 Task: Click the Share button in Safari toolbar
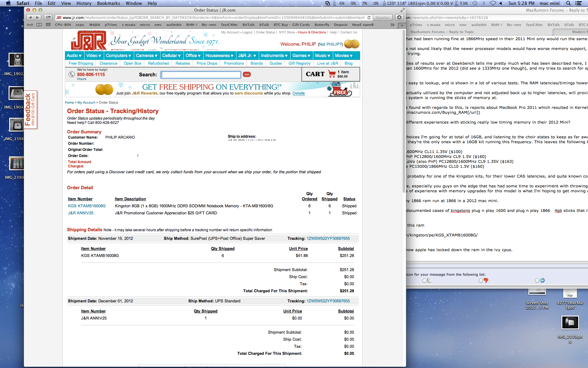(48, 17)
